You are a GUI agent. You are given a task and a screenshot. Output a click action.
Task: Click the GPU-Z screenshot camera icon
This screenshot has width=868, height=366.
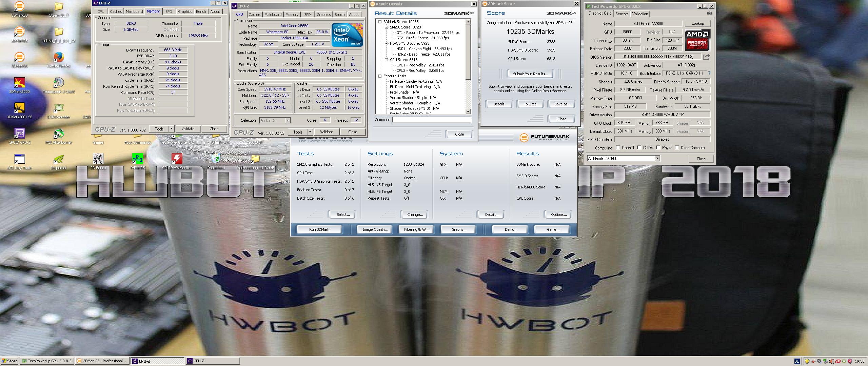[x=709, y=13]
